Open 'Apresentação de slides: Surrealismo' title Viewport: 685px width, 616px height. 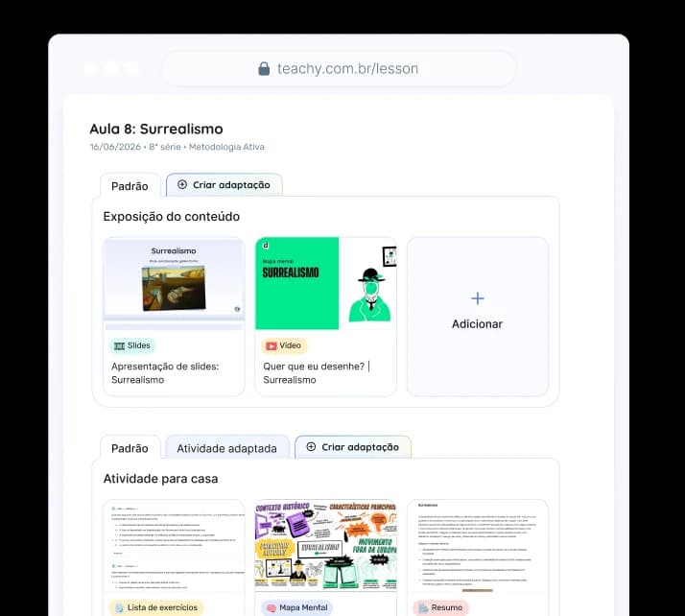click(x=165, y=373)
